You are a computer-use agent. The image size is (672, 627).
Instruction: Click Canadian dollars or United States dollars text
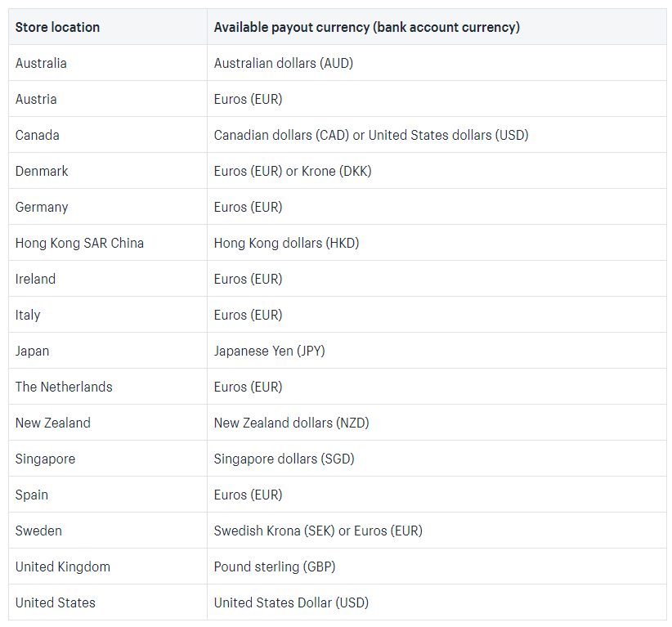pos(370,135)
